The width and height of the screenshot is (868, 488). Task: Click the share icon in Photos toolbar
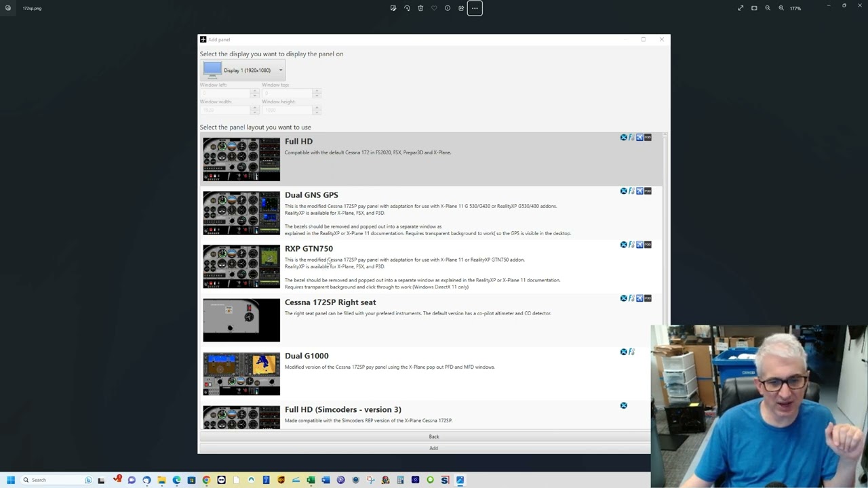point(461,8)
